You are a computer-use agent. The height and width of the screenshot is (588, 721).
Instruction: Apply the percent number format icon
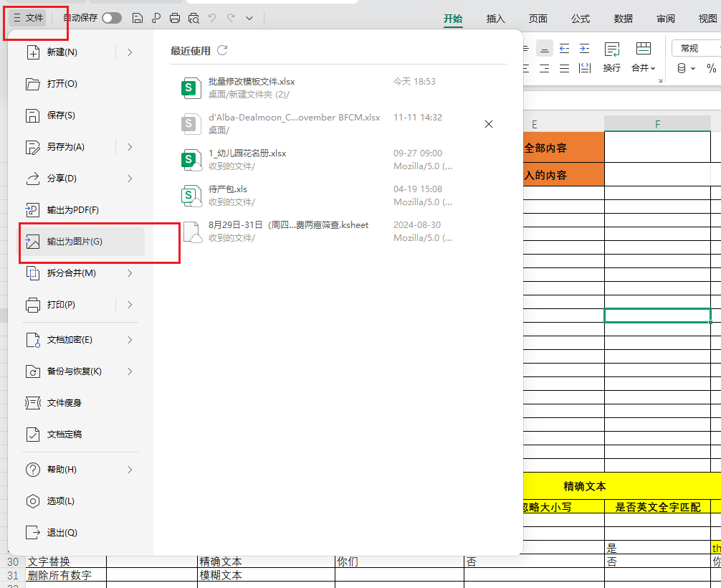712,67
